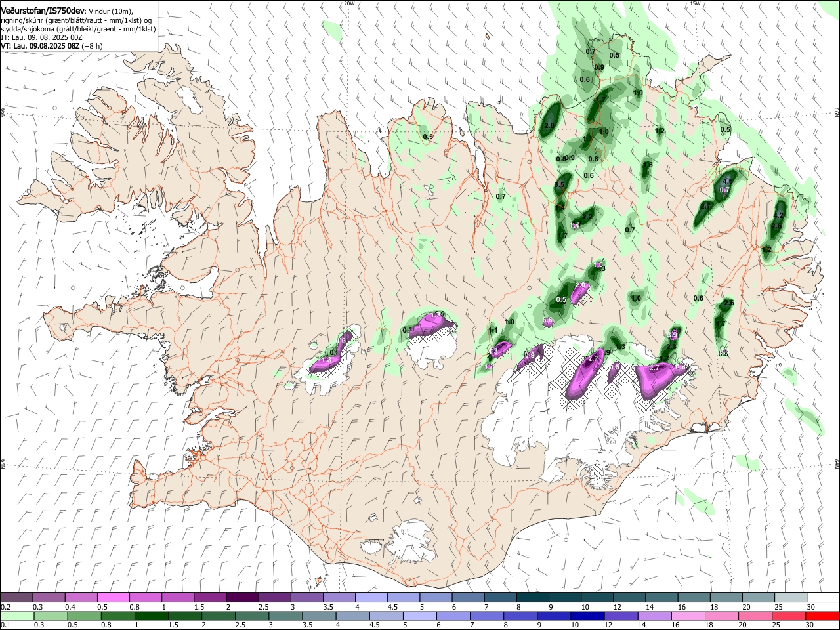Pick the red rain swatch between 25 and 30
This screenshot has height=630, width=840.
click(x=788, y=616)
